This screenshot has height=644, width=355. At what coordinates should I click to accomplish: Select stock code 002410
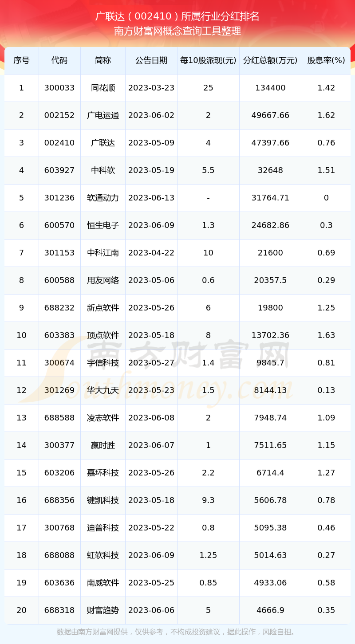tap(59, 143)
